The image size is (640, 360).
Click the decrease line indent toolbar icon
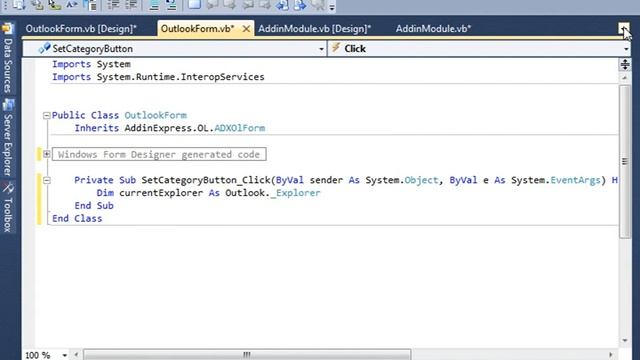tap(113, 5)
